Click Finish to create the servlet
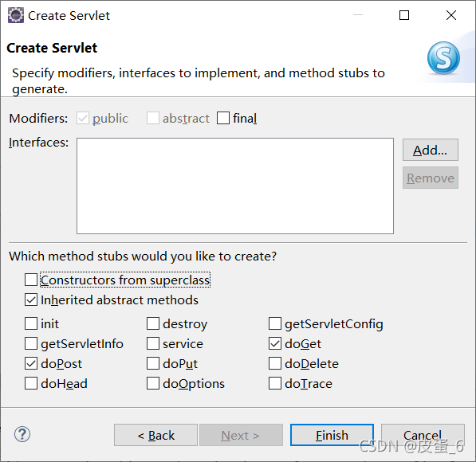 tap(332, 435)
